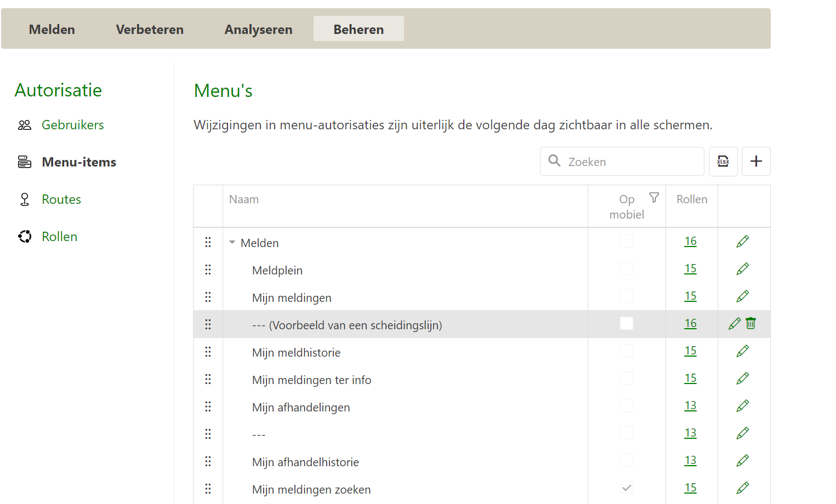This screenshot has width=836, height=504.
Task: Open Rollen in the Autorisatie sidebar
Action: pyautogui.click(x=59, y=237)
